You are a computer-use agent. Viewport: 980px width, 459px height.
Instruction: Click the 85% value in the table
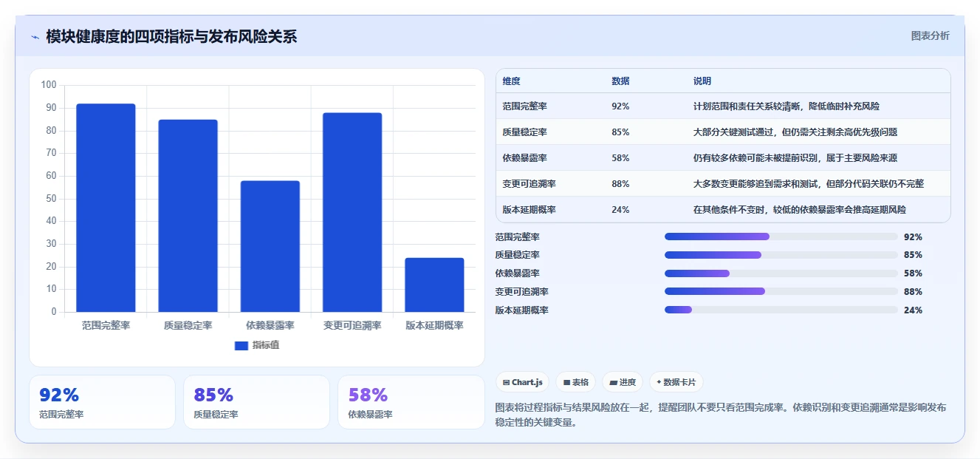(620, 132)
